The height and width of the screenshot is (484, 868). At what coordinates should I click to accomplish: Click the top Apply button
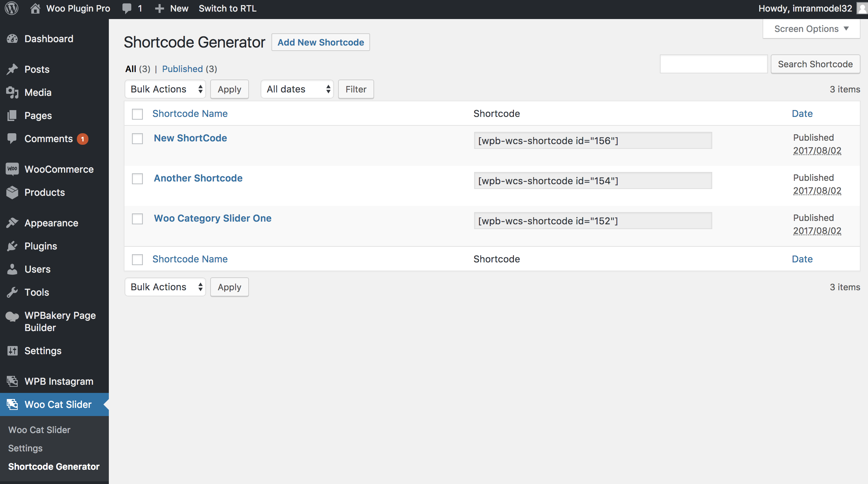pos(230,89)
